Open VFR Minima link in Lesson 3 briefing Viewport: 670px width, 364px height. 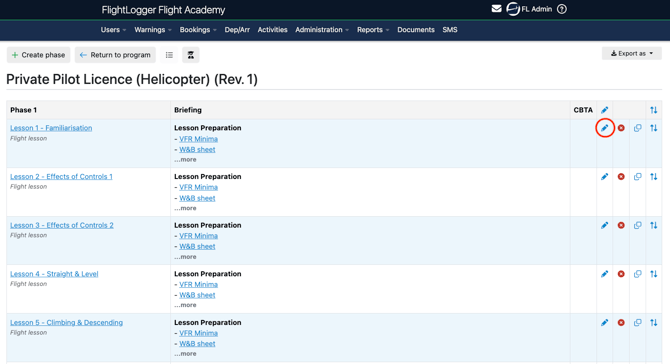point(198,236)
